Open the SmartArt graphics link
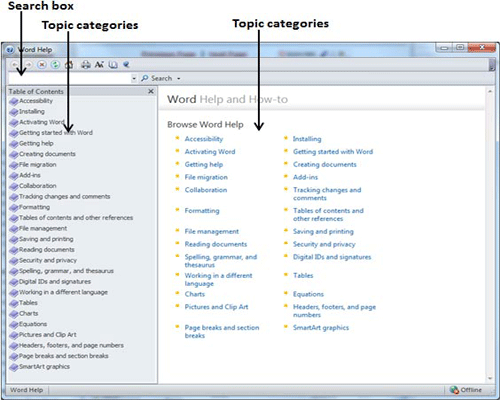 click(321, 328)
